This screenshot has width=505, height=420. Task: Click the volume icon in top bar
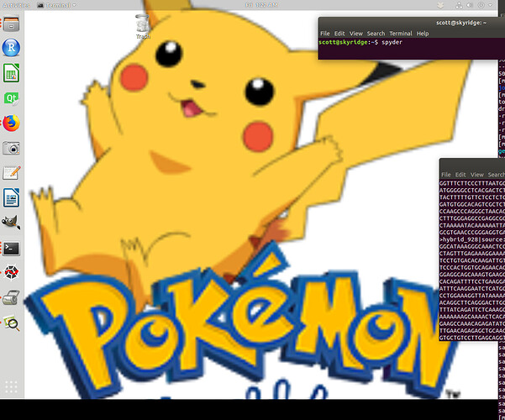coord(470,5)
